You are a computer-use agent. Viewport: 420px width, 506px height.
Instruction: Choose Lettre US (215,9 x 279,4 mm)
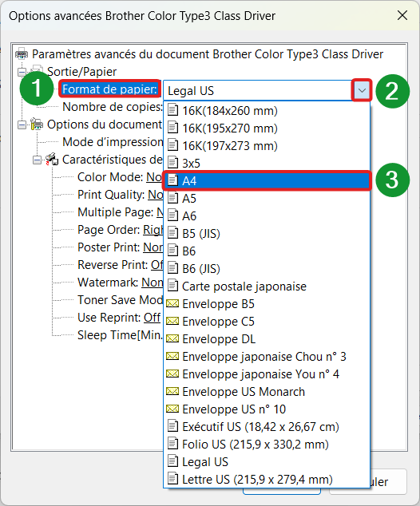267,479
